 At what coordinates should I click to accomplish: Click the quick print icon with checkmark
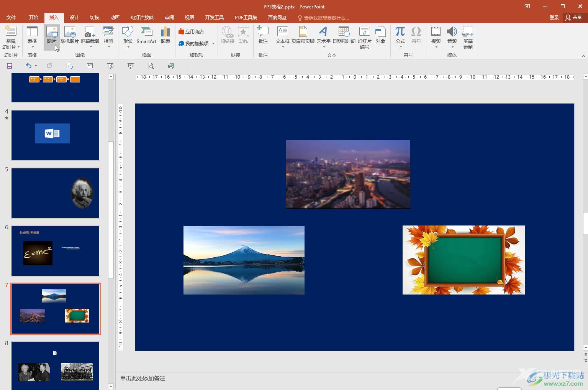(x=171, y=66)
